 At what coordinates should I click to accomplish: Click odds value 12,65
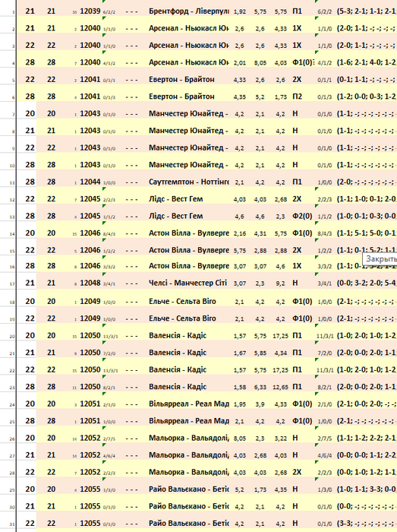[280, 388]
